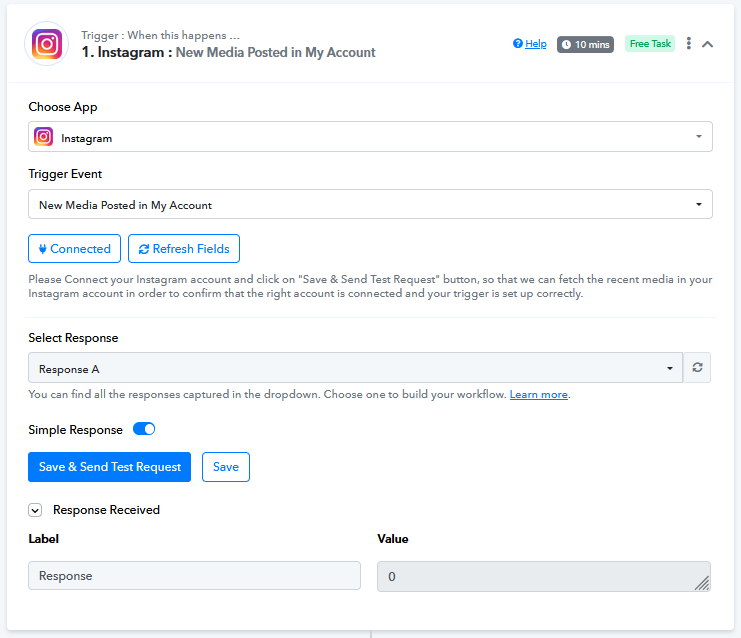Screen dimensions: 741x638
Task: Click the resize handle of the Value field
Action: 702,584
